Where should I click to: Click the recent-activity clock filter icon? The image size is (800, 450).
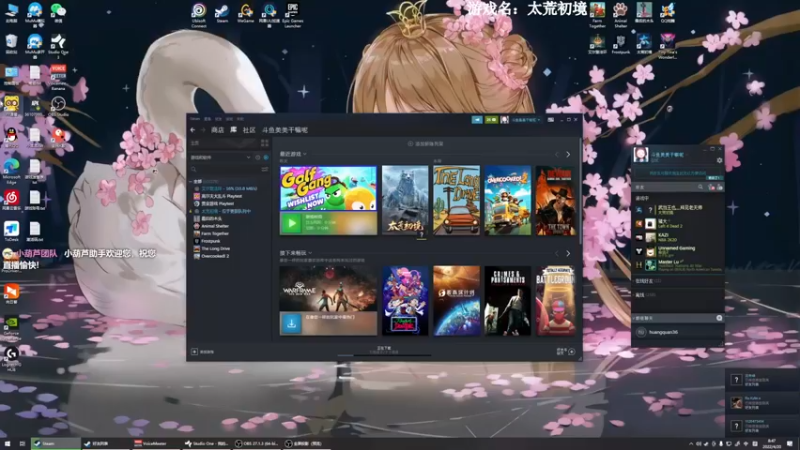(258, 158)
